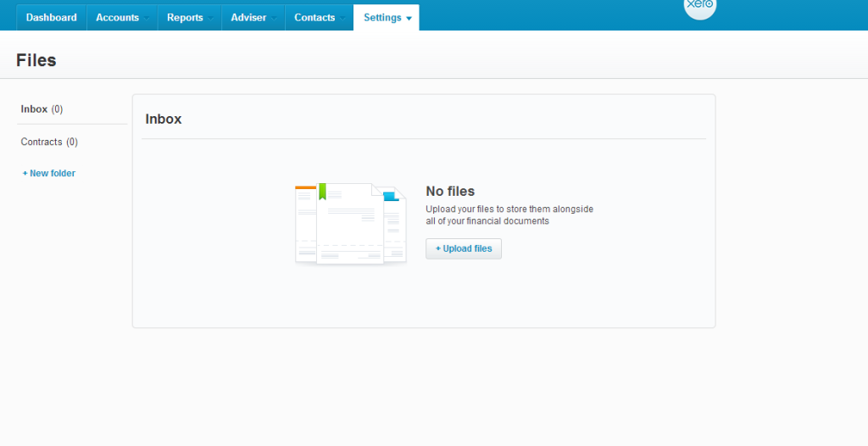
Task: Click the green bookmark on the document illustration
Action: click(x=322, y=192)
